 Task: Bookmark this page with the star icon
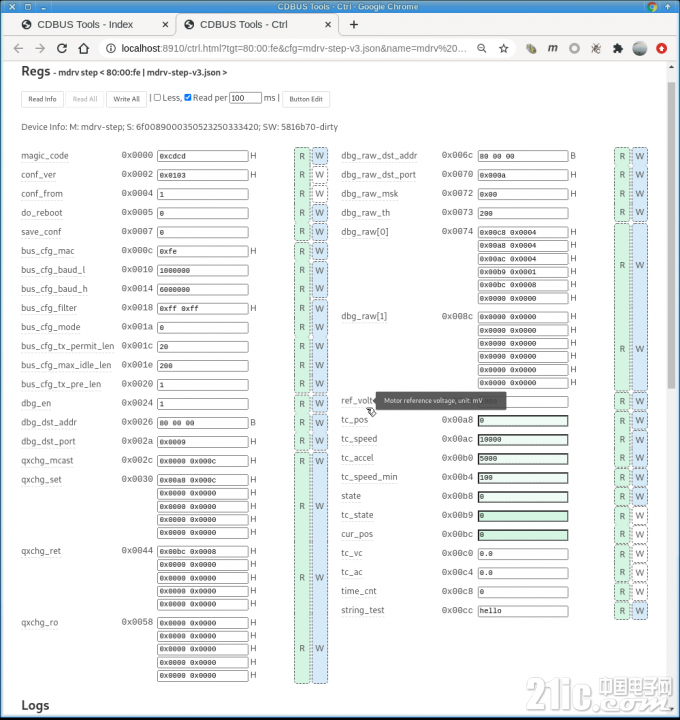504,48
